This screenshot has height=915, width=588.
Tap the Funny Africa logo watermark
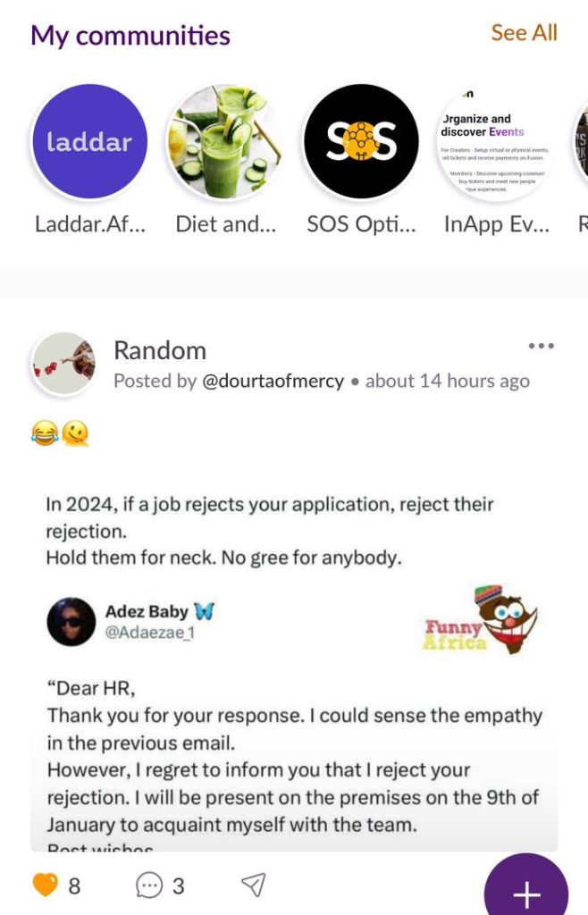pyautogui.click(x=481, y=620)
